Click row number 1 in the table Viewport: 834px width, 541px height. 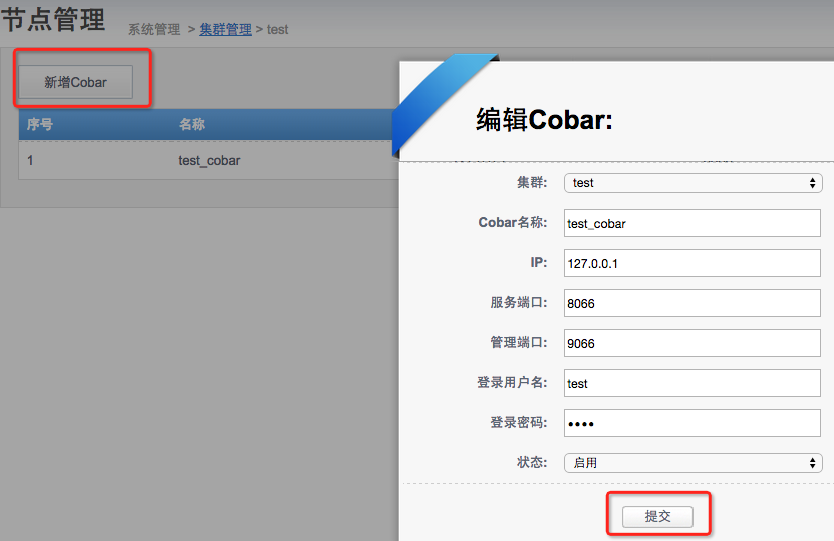pos(30,160)
